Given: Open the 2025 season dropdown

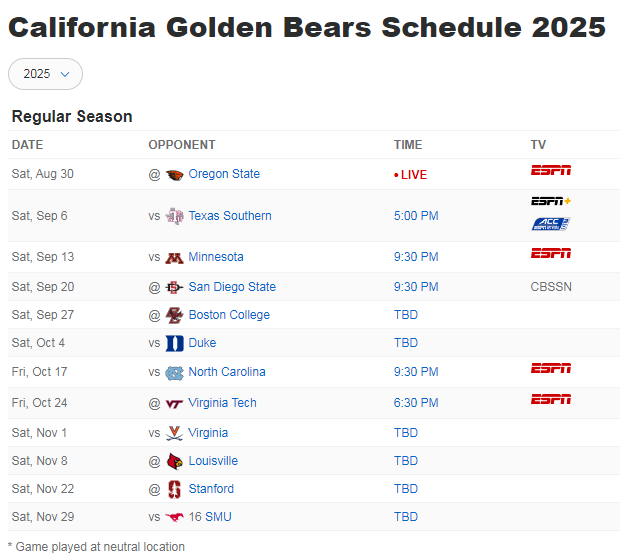Looking at the screenshot, I should (x=45, y=74).
